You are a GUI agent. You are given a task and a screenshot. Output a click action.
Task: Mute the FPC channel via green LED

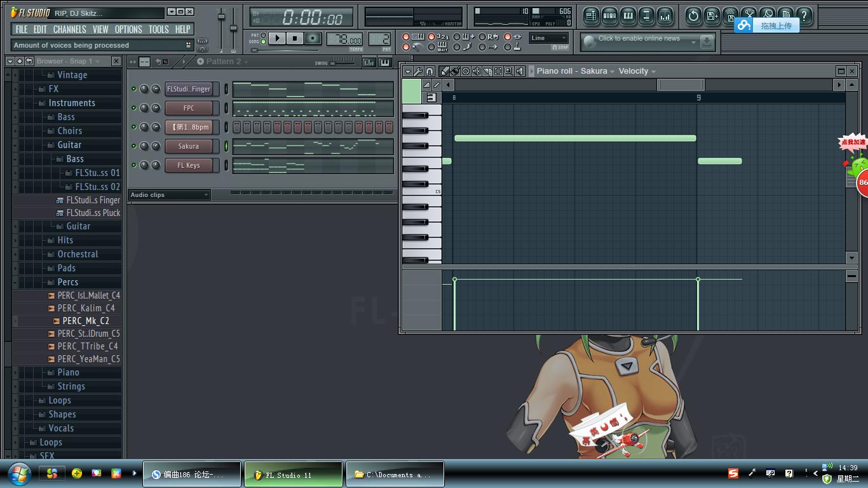(x=133, y=108)
